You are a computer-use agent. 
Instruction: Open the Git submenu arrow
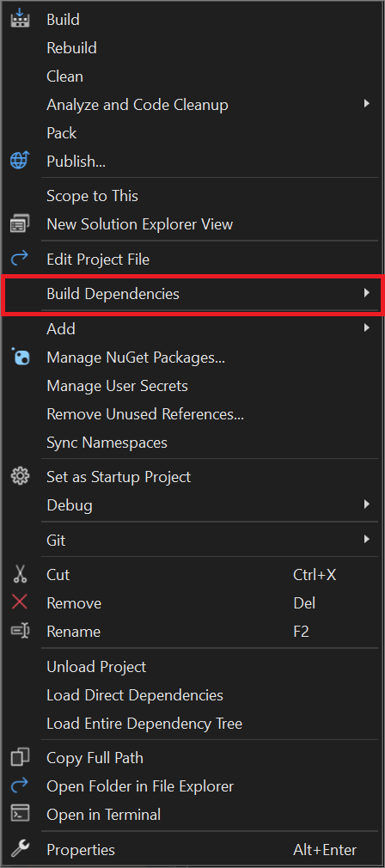[366, 539]
